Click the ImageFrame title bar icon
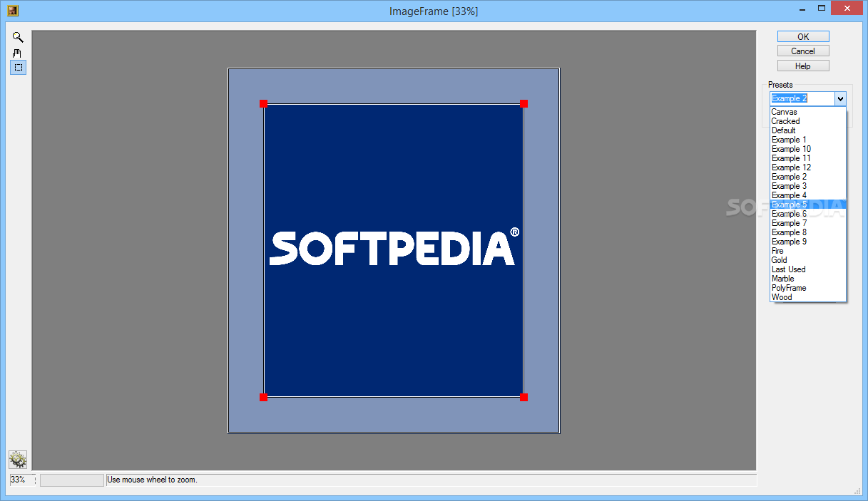The image size is (868, 501). point(12,11)
